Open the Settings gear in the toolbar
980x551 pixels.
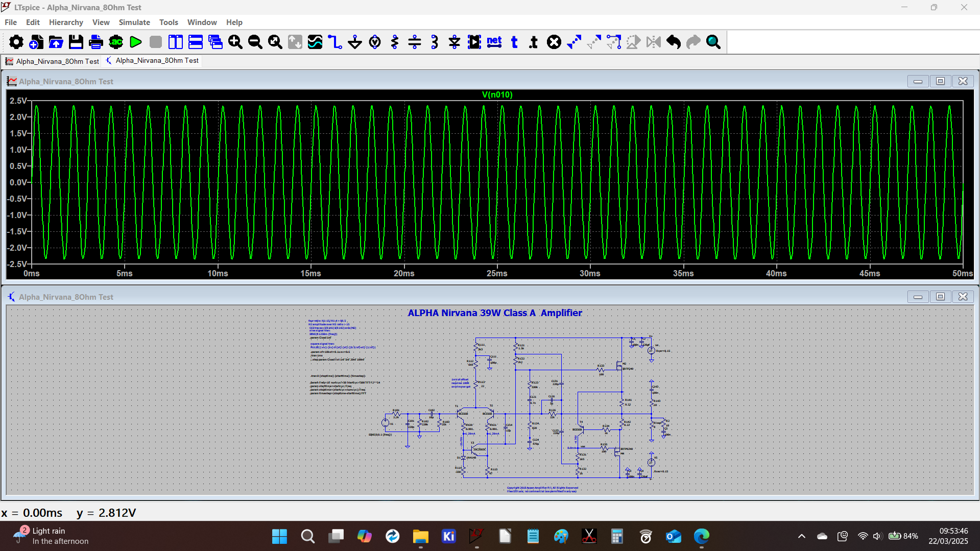pos(16,42)
